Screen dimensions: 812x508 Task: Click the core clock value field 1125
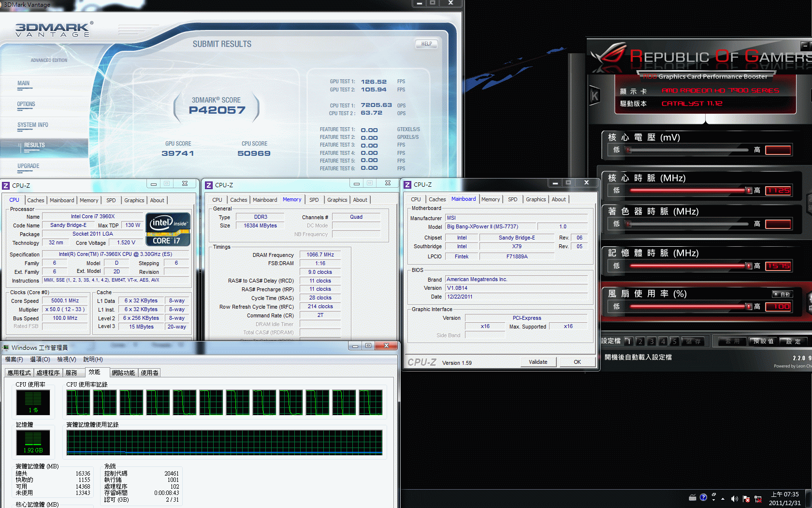point(778,191)
